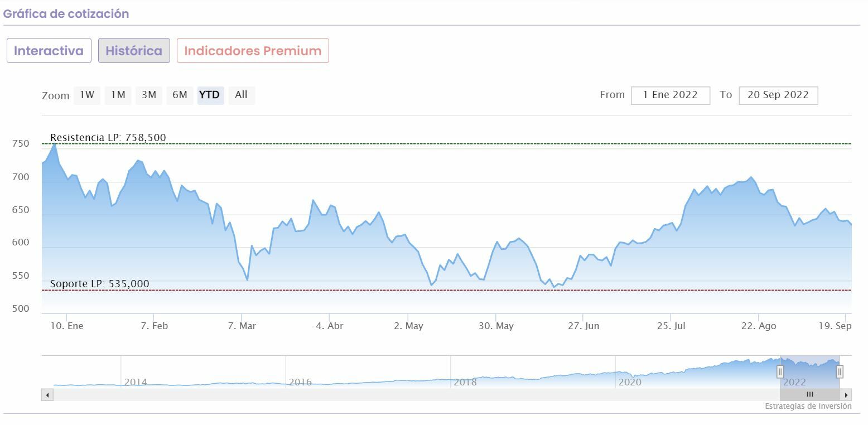
Task: Select the YTD zoom range
Action: click(210, 95)
